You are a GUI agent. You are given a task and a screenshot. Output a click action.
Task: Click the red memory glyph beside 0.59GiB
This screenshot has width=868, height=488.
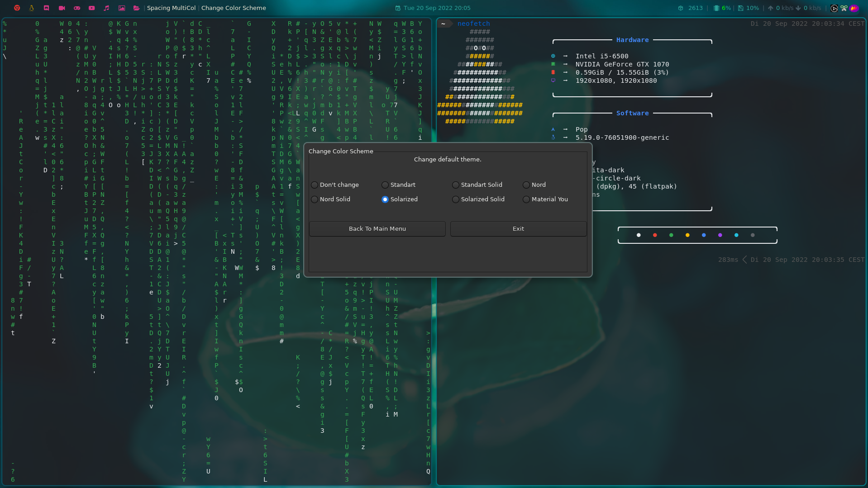coord(553,72)
